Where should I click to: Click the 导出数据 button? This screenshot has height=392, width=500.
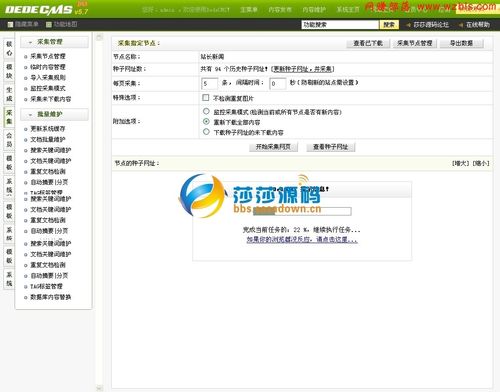pos(461,43)
